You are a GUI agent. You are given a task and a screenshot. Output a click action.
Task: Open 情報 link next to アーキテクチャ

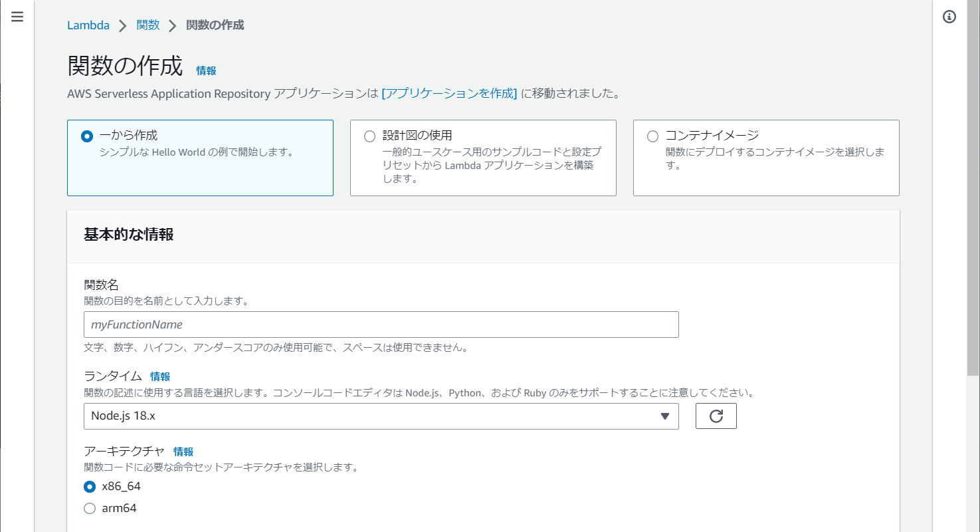183,452
